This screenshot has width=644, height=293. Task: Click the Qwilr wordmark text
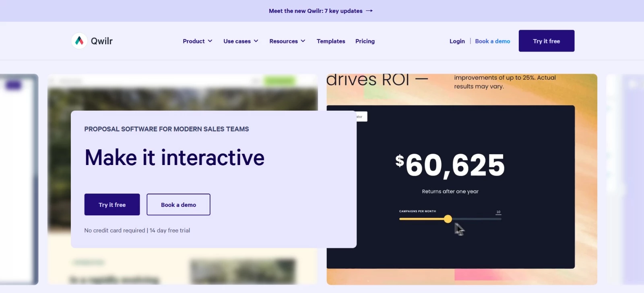point(102,41)
